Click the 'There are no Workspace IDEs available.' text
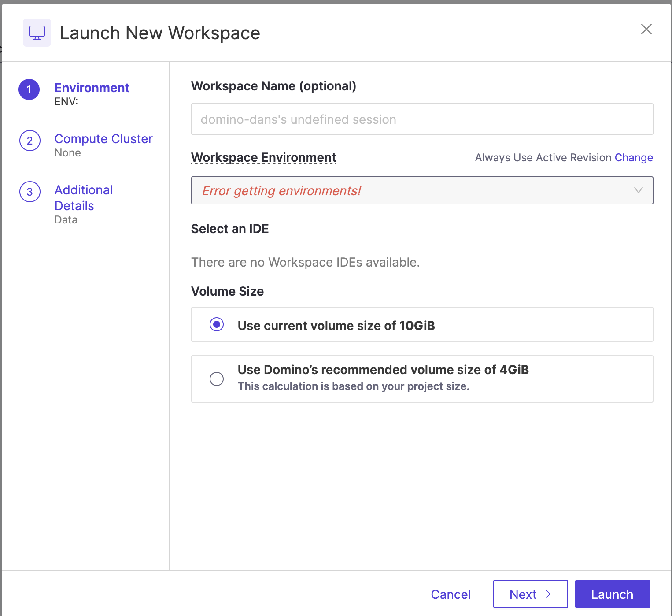The height and width of the screenshot is (616, 672). (x=305, y=262)
